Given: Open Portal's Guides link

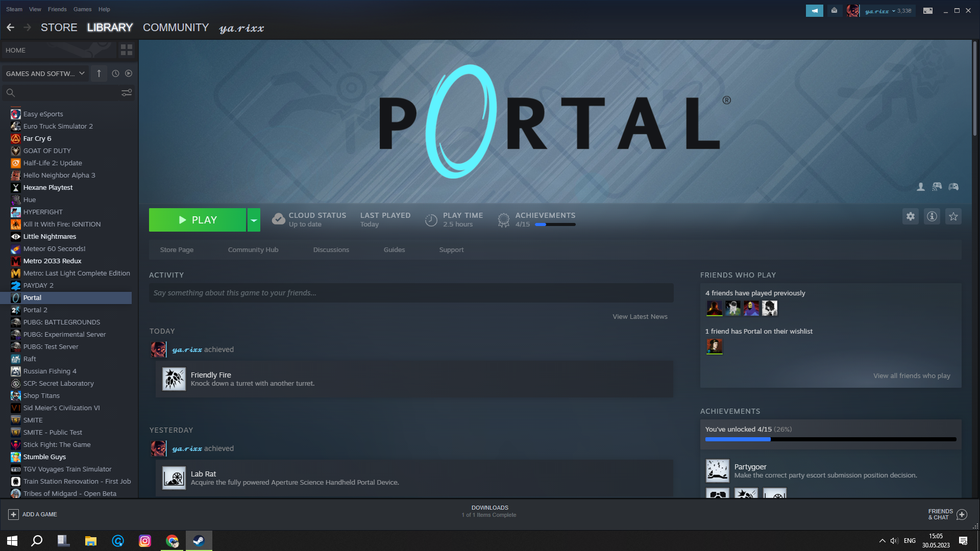Looking at the screenshot, I should (395, 249).
